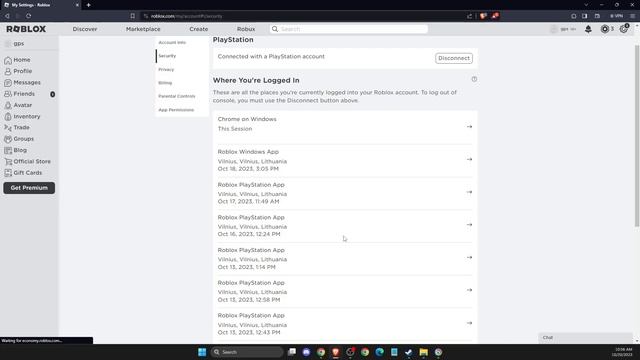Click the Roblox logo

26,29
